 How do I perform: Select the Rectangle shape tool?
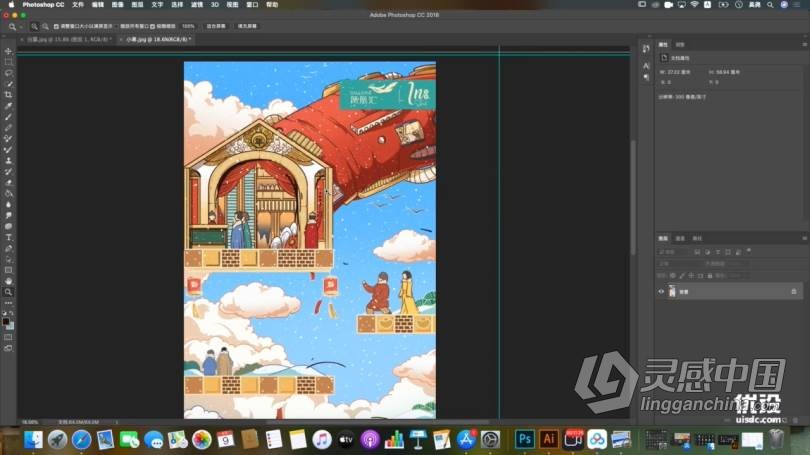(8, 270)
